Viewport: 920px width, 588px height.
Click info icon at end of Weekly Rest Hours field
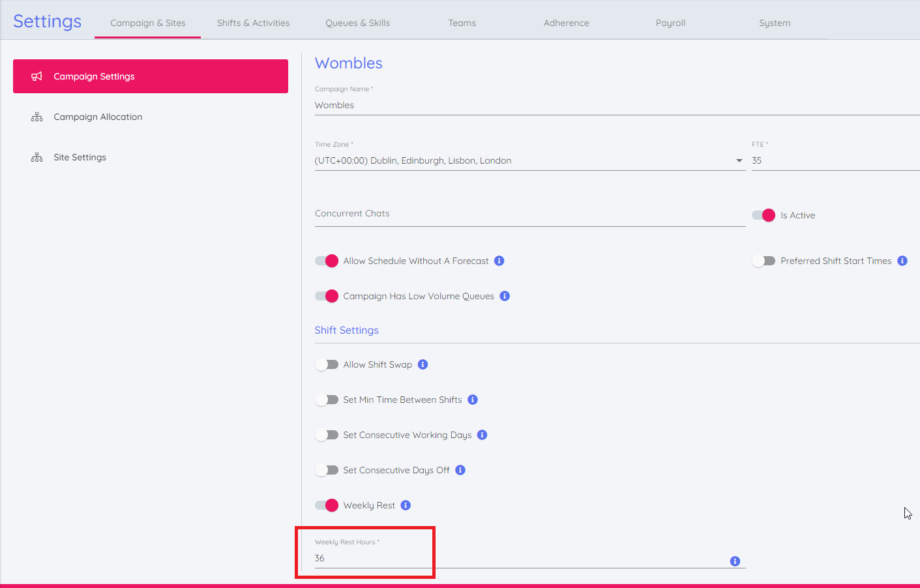coord(735,561)
